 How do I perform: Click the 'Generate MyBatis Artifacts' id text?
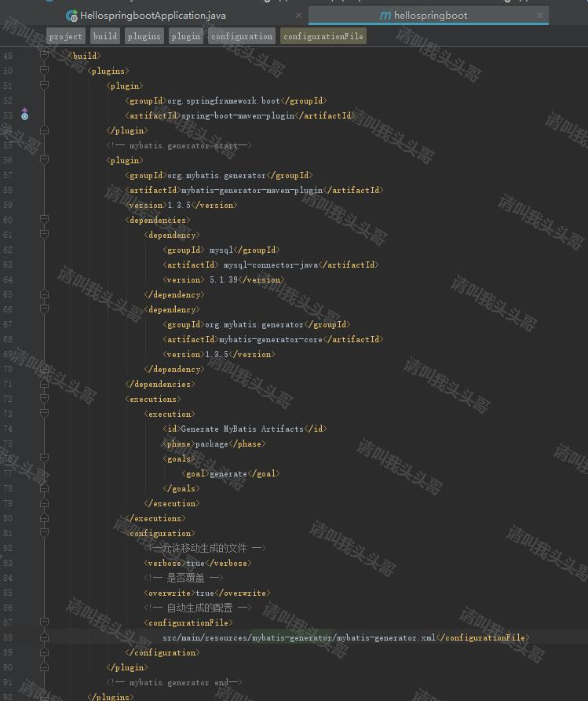tap(242, 429)
